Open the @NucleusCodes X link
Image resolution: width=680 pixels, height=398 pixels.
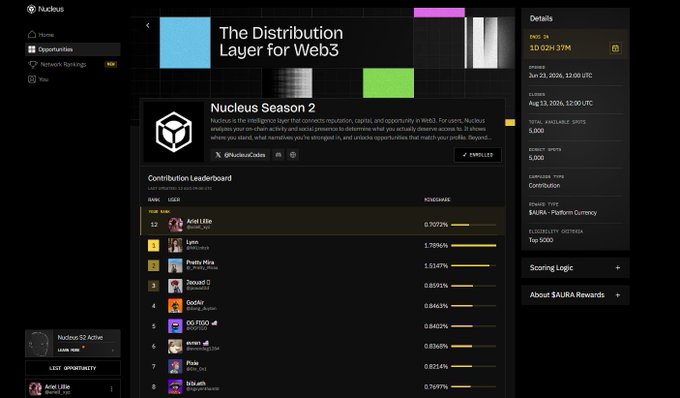coord(240,155)
